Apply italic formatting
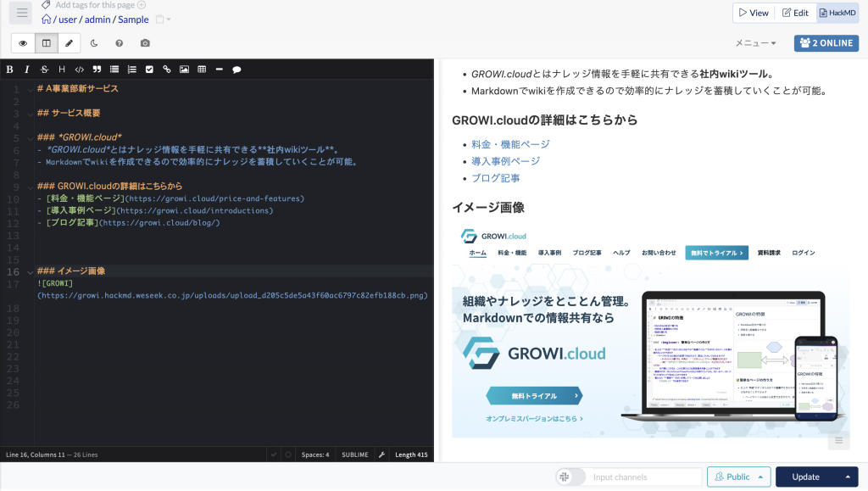The image size is (868, 491). point(26,70)
